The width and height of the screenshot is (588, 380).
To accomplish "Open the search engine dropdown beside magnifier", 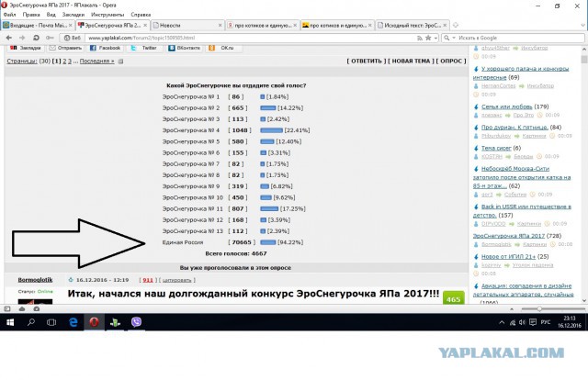I will [x=454, y=39].
